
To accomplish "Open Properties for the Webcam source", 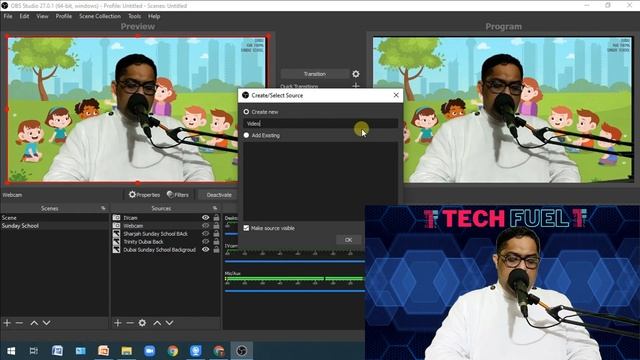I will [144, 195].
